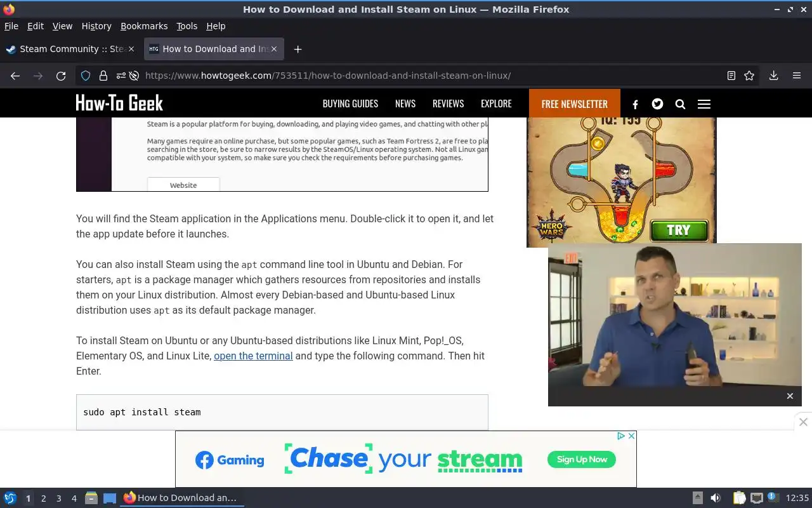Open the File menu
812x508 pixels.
pyautogui.click(x=11, y=26)
